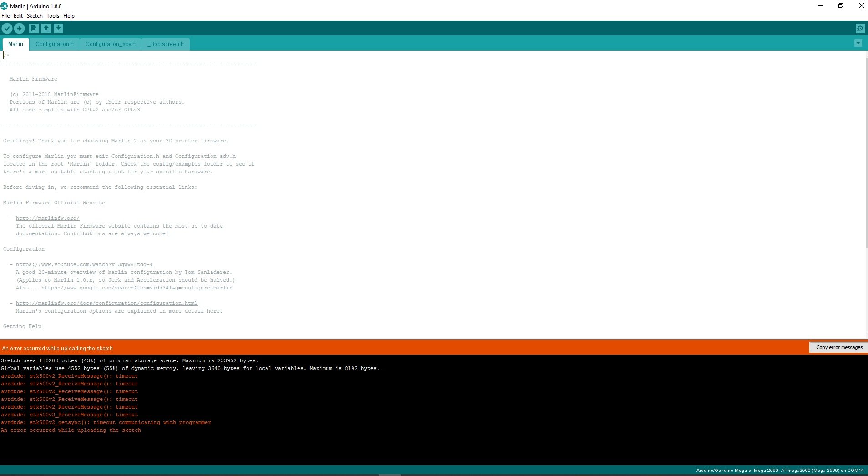Click the Copy error messages button
Viewport: 868px width, 476px height.
pyautogui.click(x=839, y=347)
